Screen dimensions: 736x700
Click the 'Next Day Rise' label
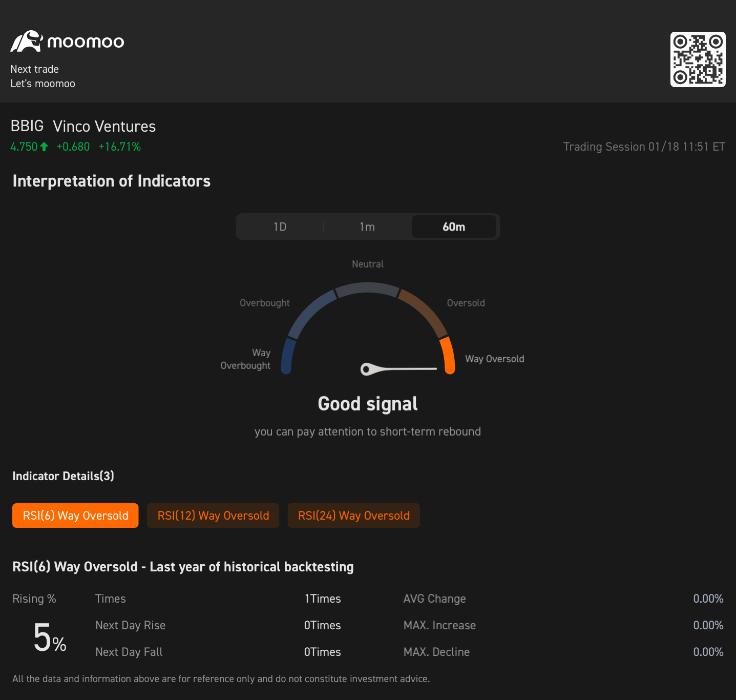[x=131, y=626]
